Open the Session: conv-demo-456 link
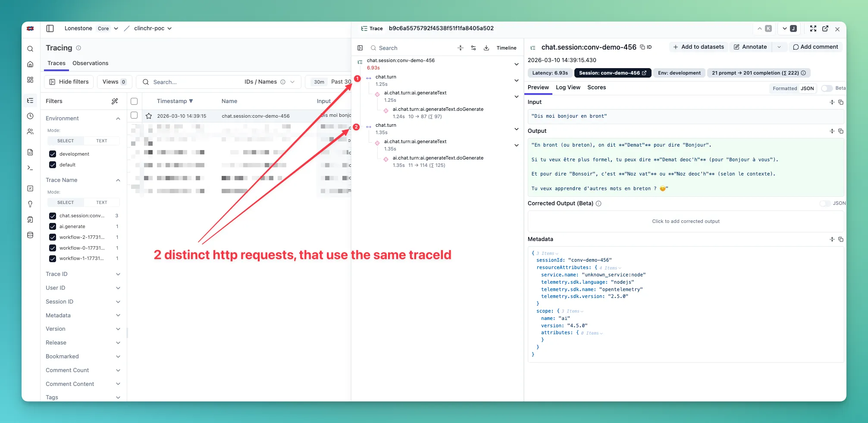The width and height of the screenshot is (868, 423). coord(613,72)
